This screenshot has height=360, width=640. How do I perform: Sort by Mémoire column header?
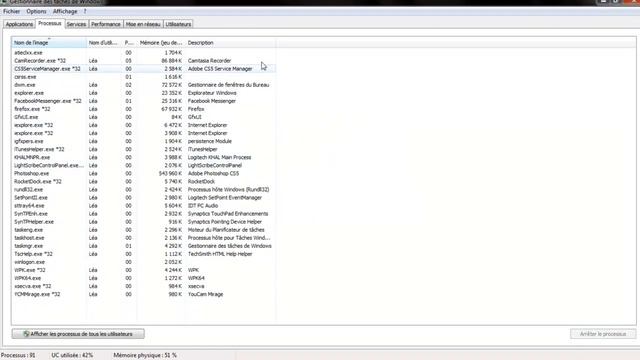pos(161,42)
